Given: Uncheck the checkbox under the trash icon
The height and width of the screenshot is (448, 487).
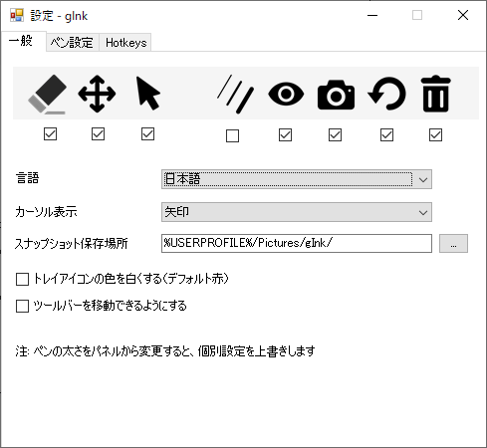Looking at the screenshot, I should [435, 135].
